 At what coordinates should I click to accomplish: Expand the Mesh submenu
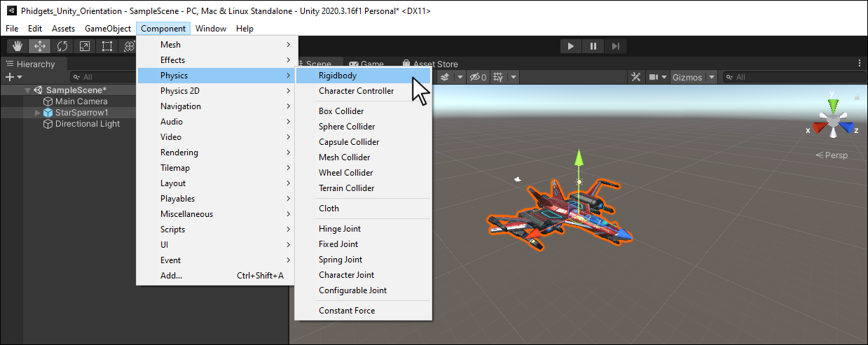(x=215, y=45)
